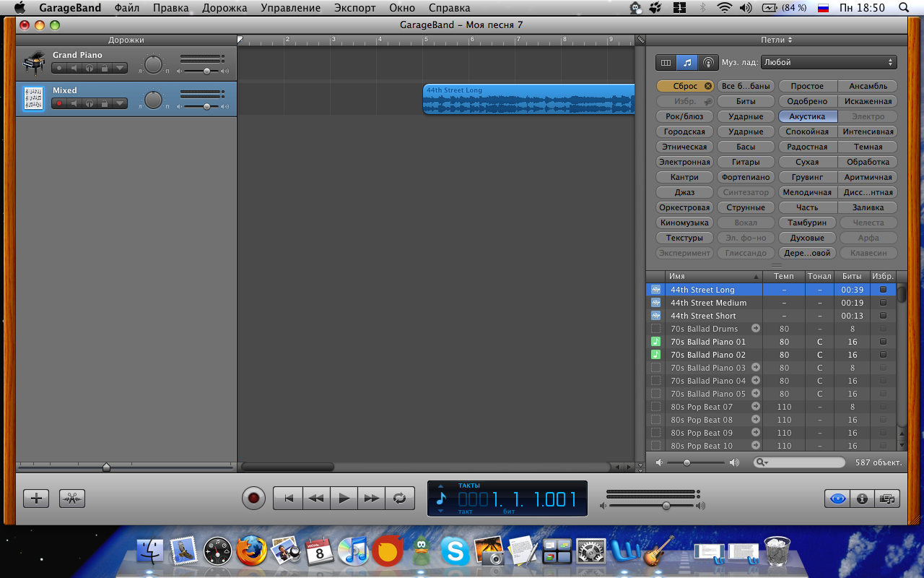
Task: Open the Петли panel title popup
Action: click(776, 40)
